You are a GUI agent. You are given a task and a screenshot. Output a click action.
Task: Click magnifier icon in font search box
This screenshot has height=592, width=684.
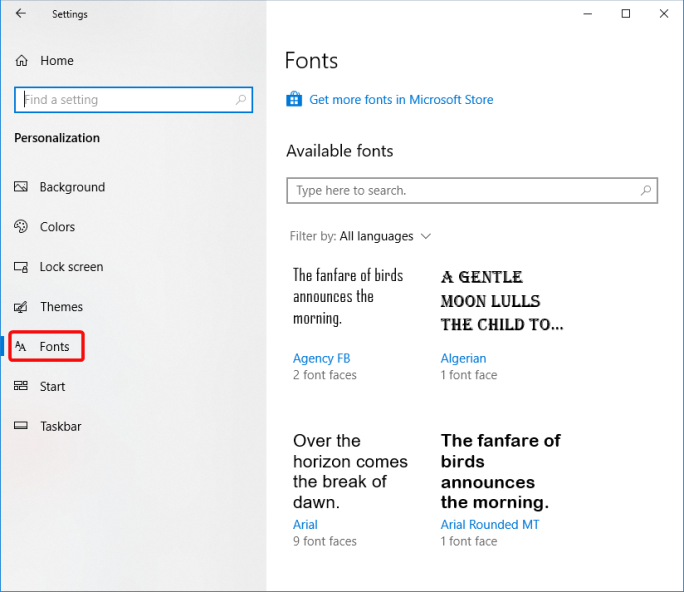(x=646, y=190)
